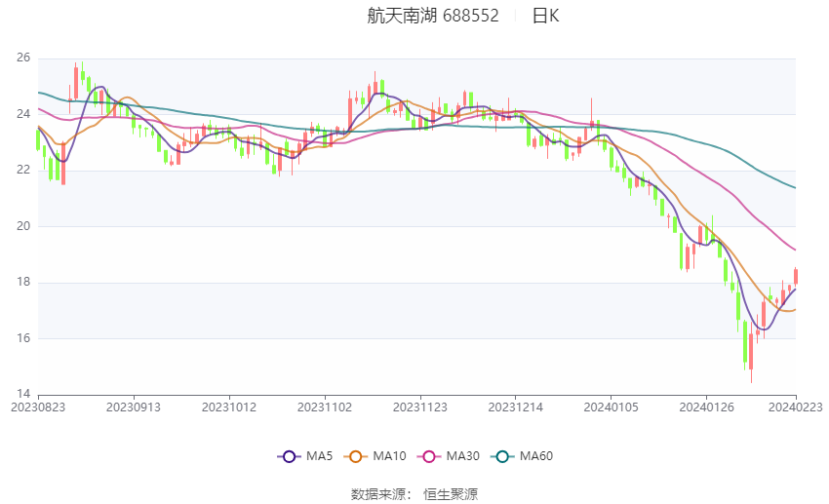This screenshot has width=829, height=504.
Task: Click the chart title 航天南湖 688552
Action: pos(432,16)
